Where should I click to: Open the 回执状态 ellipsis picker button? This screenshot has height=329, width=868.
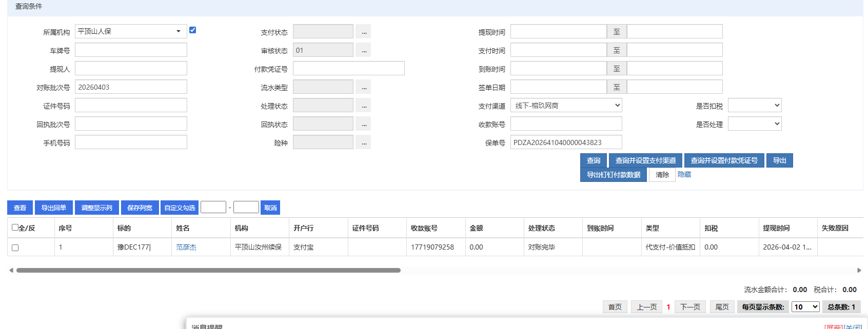[364, 124]
